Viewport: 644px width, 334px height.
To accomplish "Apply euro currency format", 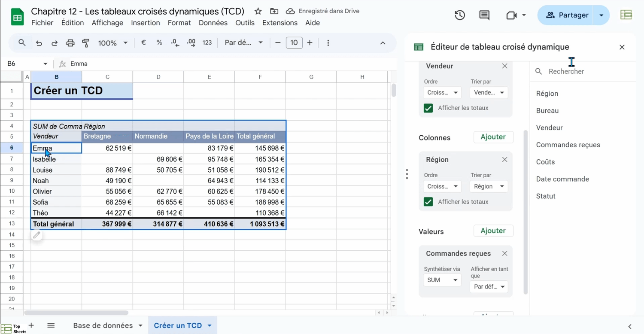I will coord(144,43).
